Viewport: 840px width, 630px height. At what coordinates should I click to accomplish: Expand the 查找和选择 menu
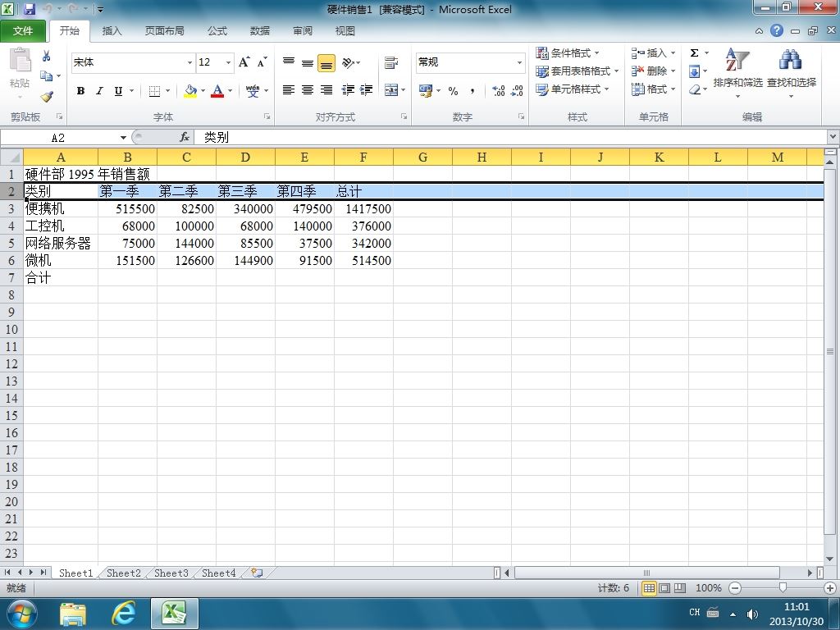(792, 73)
